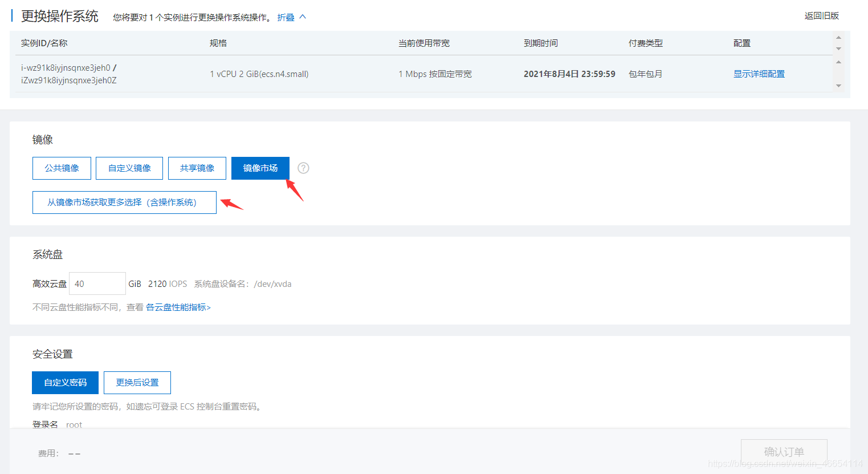Viewport: 868px width, 474px height.
Task: Click the 配置 column header
Action: pos(742,43)
